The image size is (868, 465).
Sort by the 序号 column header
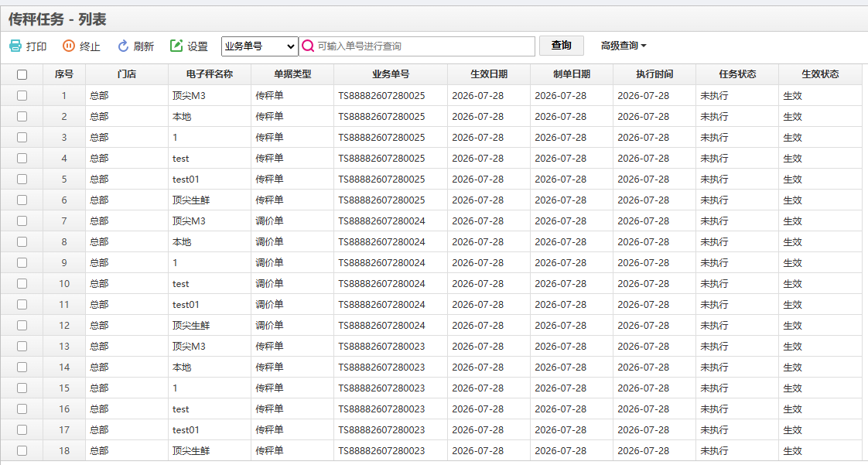tap(64, 74)
